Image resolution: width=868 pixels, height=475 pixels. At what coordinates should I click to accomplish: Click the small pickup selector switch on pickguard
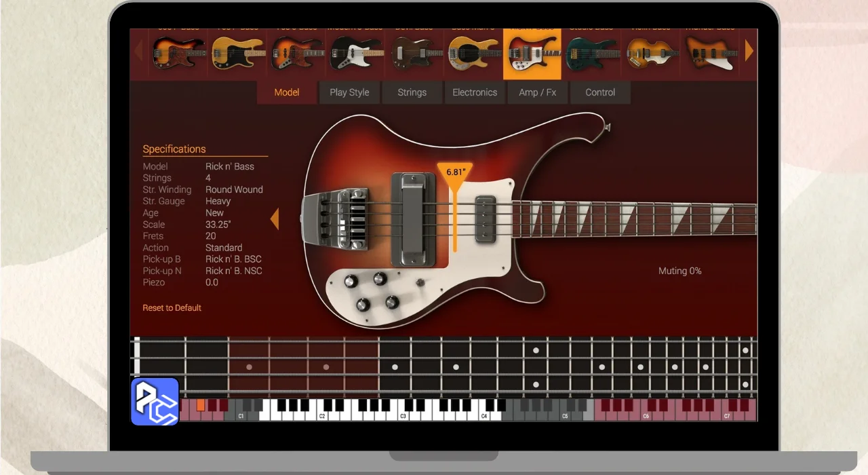click(x=420, y=282)
